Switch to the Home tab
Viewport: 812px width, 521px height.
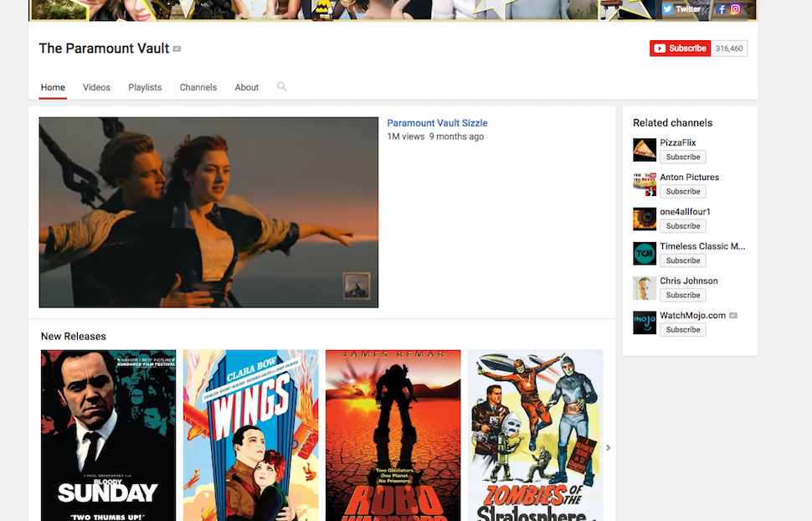pyautogui.click(x=53, y=88)
